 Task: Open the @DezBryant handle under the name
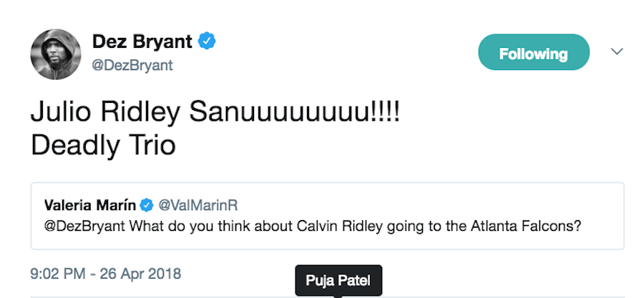132,66
